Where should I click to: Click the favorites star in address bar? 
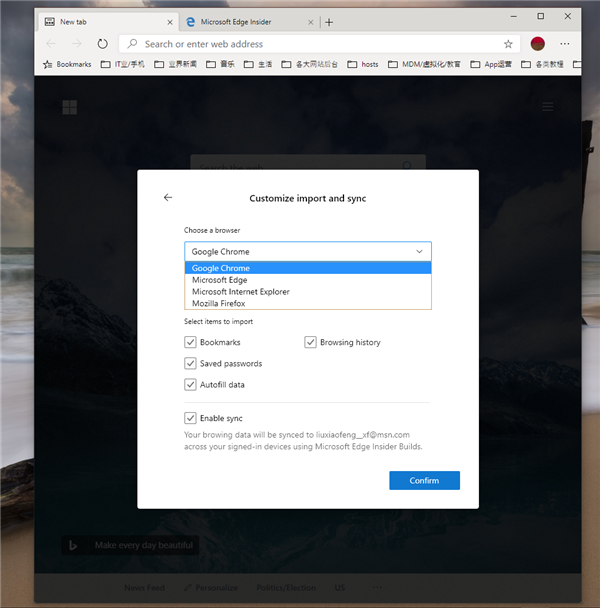[508, 44]
